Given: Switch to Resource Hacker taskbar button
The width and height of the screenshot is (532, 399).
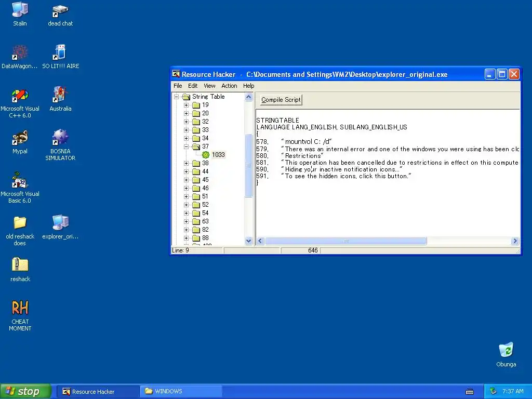Looking at the screenshot, I should (x=98, y=392).
